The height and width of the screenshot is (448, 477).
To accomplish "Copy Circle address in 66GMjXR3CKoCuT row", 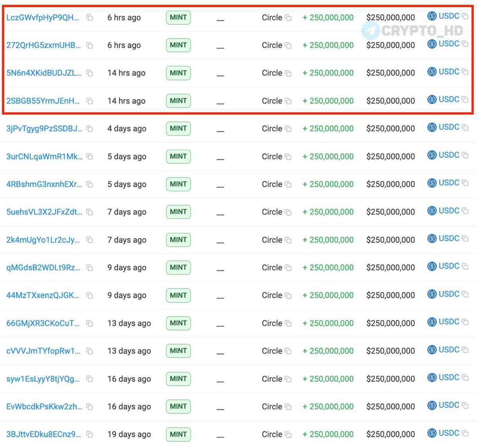I will (288, 324).
